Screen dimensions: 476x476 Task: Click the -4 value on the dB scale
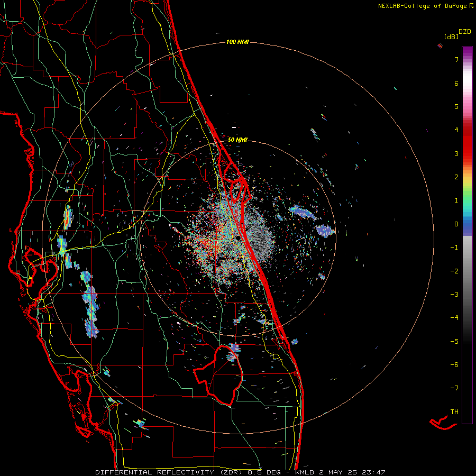pos(454,318)
